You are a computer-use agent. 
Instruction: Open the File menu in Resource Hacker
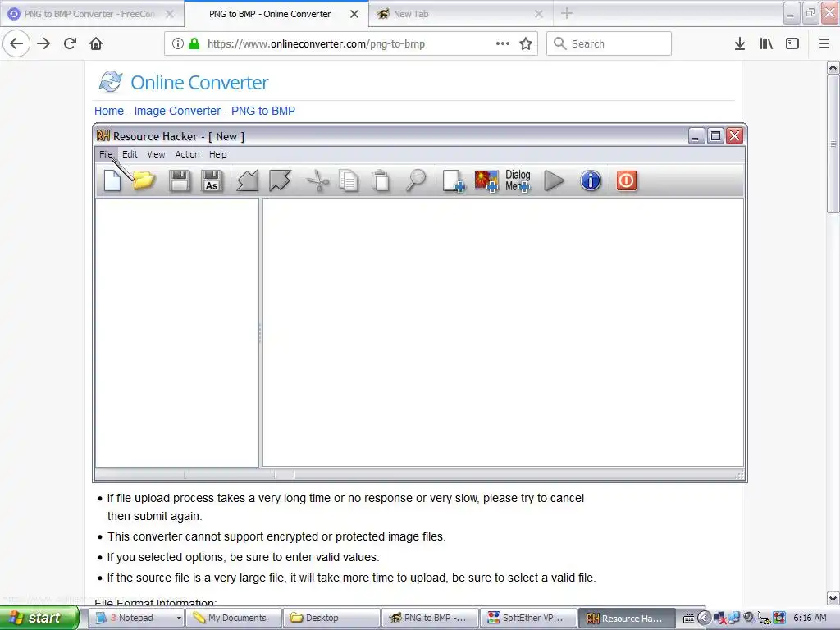(106, 154)
